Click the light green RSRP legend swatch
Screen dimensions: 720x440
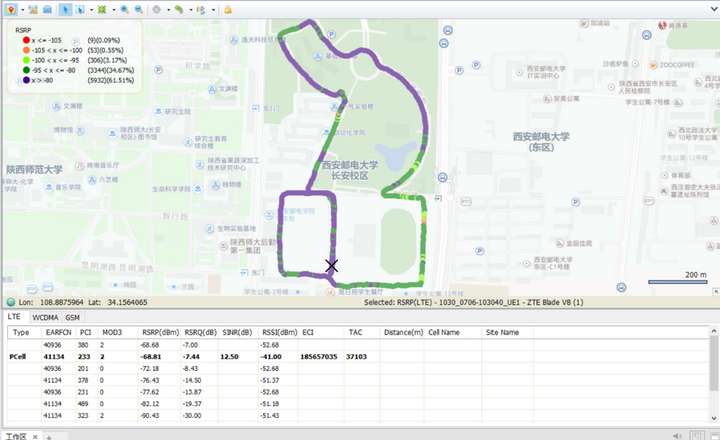click(x=26, y=60)
